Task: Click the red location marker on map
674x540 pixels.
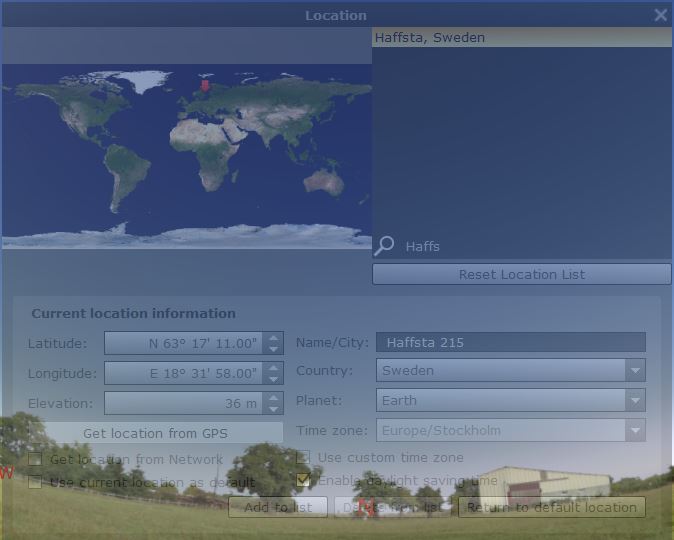Action: click(206, 87)
